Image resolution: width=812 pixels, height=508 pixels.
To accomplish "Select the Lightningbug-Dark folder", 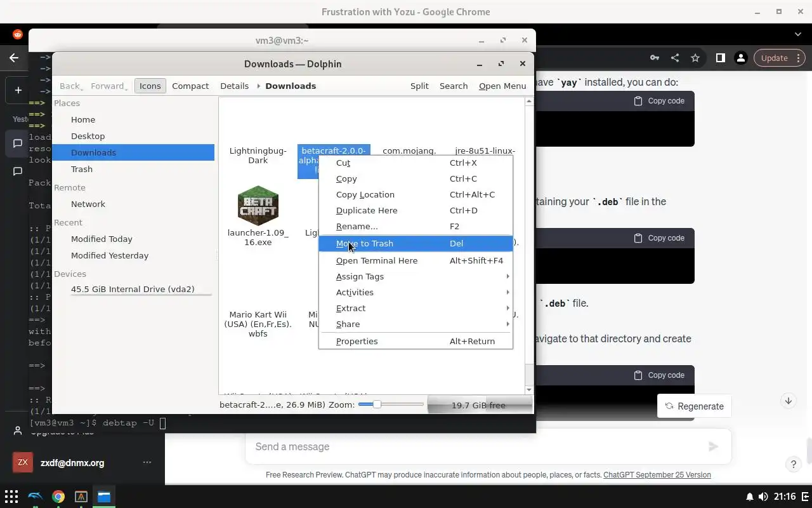I will [258, 155].
